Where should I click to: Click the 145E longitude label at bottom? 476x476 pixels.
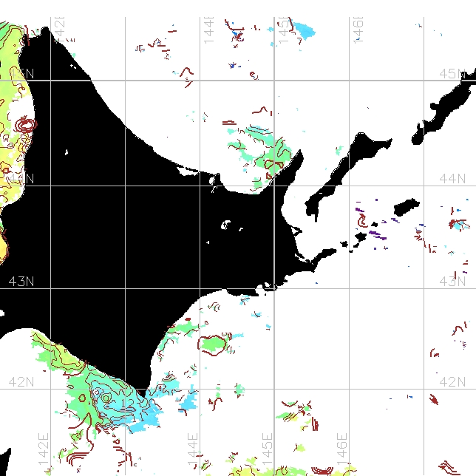click(x=267, y=449)
